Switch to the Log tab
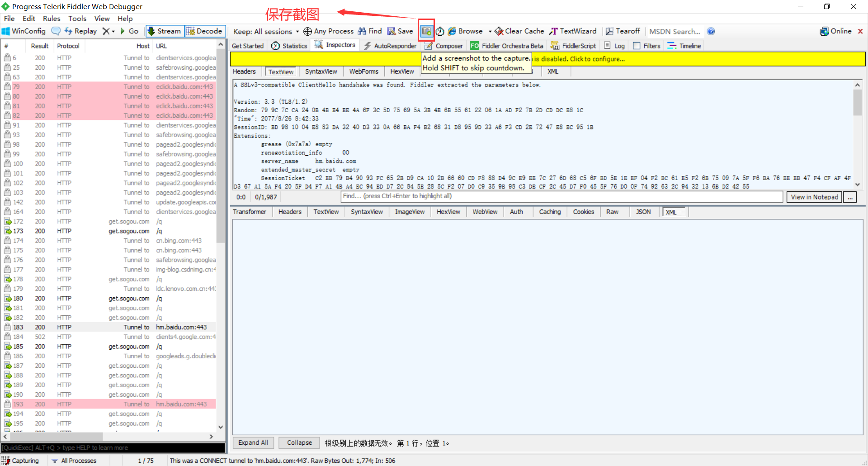868x466 pixels. click(615, 46)
